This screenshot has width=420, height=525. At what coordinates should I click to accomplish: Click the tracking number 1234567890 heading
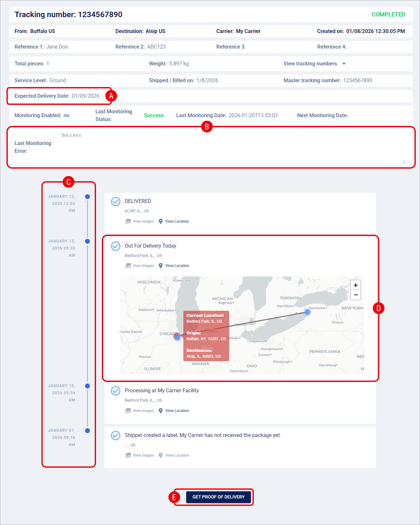(x=68, y=15)
